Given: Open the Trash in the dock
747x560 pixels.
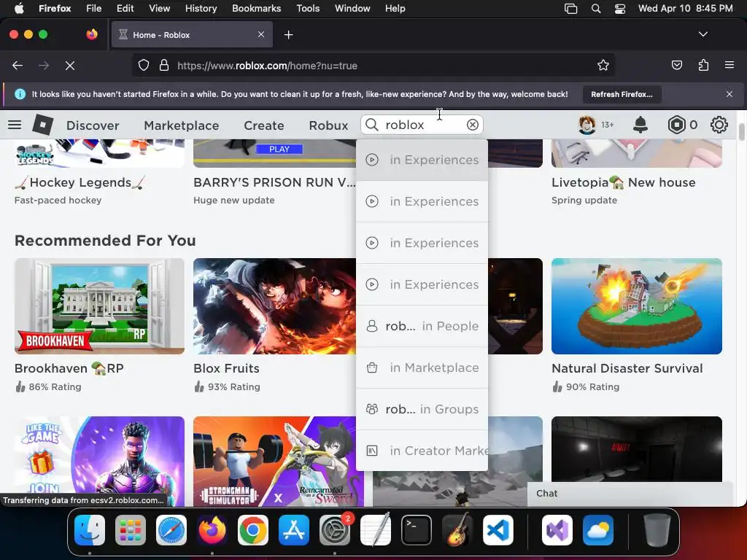Looking at the screenshot, I should pyautogui.click(x=657, y=530).
